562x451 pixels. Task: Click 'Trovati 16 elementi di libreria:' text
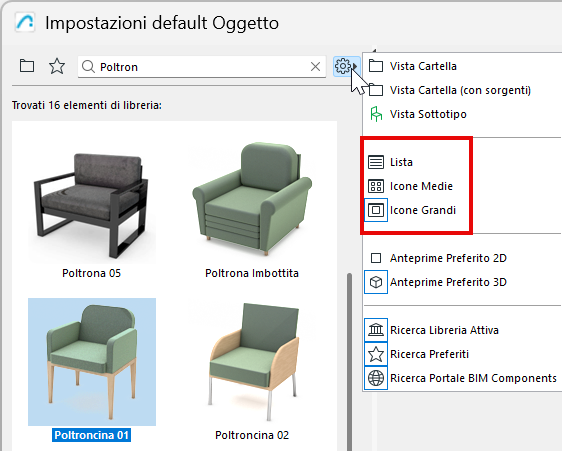click(87, 105)
